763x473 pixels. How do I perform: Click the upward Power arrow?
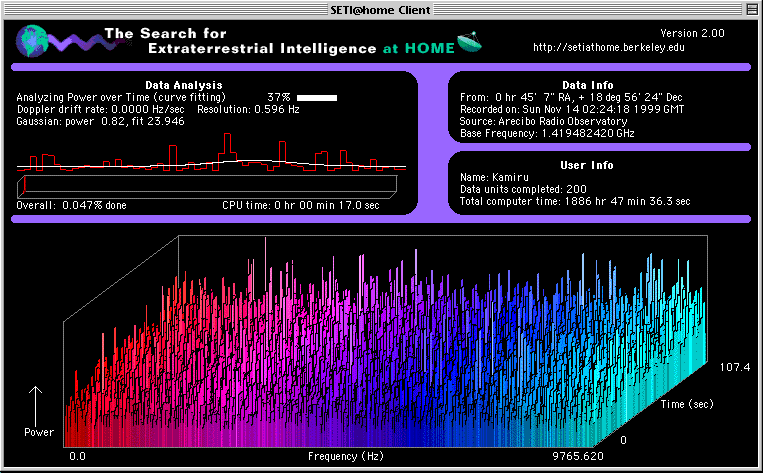pos(35,405)
